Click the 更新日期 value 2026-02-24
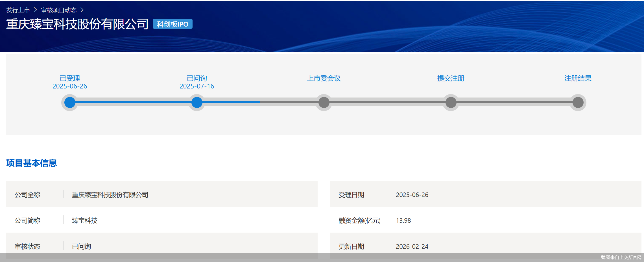Image resolution: width=644 pixels, height=262 pixels. pyautogui.click(x=412, y=246)
